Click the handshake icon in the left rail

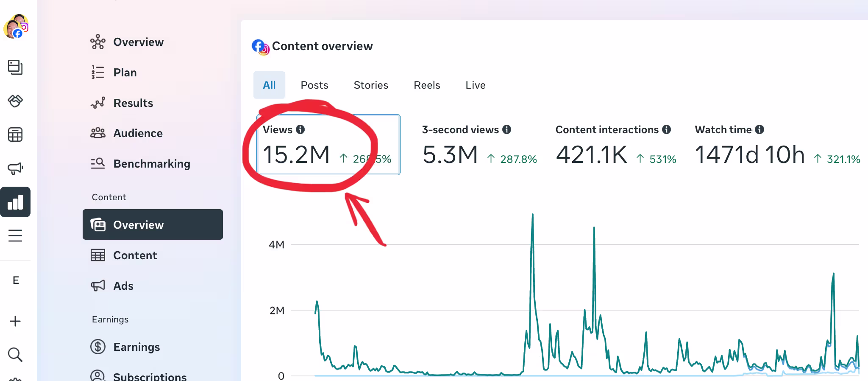(x=15, y=101)
